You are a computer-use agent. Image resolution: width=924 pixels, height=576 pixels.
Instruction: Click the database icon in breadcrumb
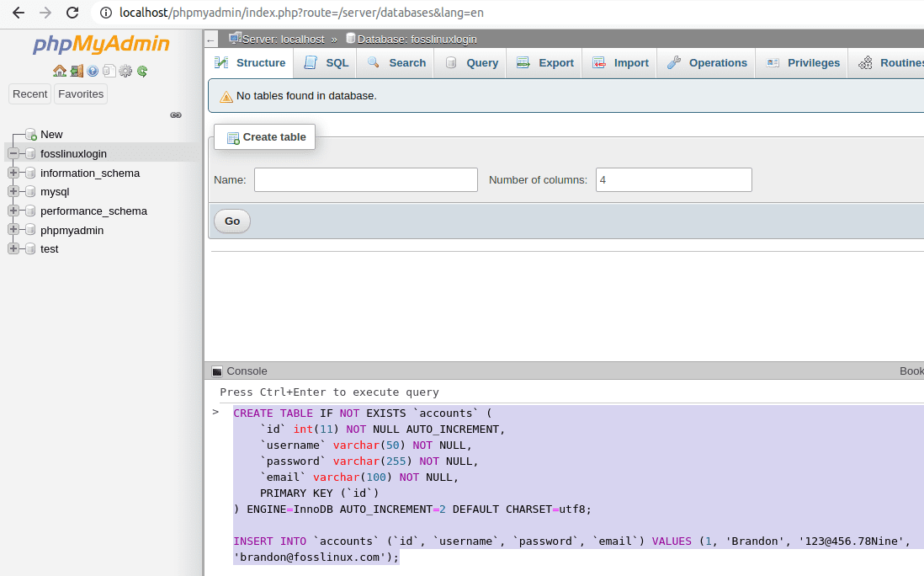[351, 39]
